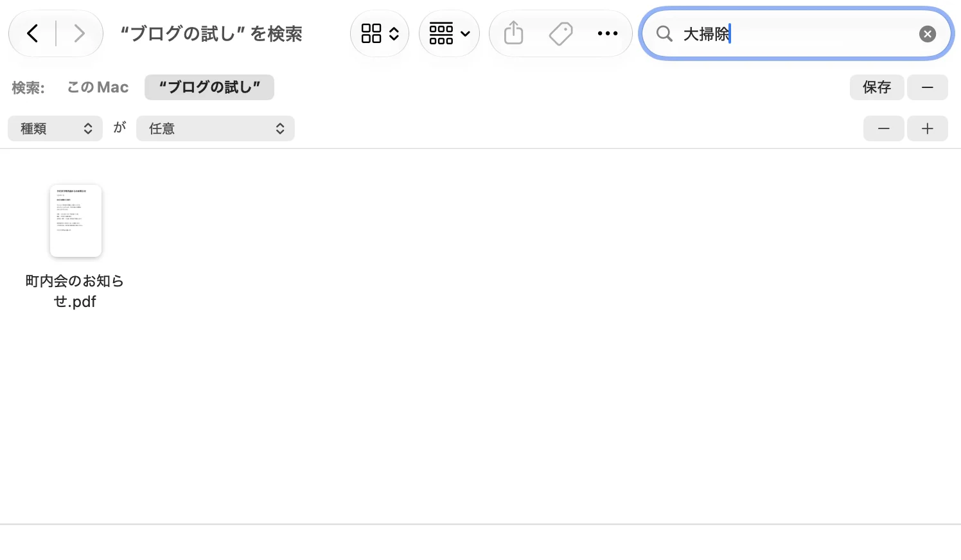Select the 町内会のお知らせ.pdf thumbnail
Screen dimensions: 961x560
pos(76,221)
